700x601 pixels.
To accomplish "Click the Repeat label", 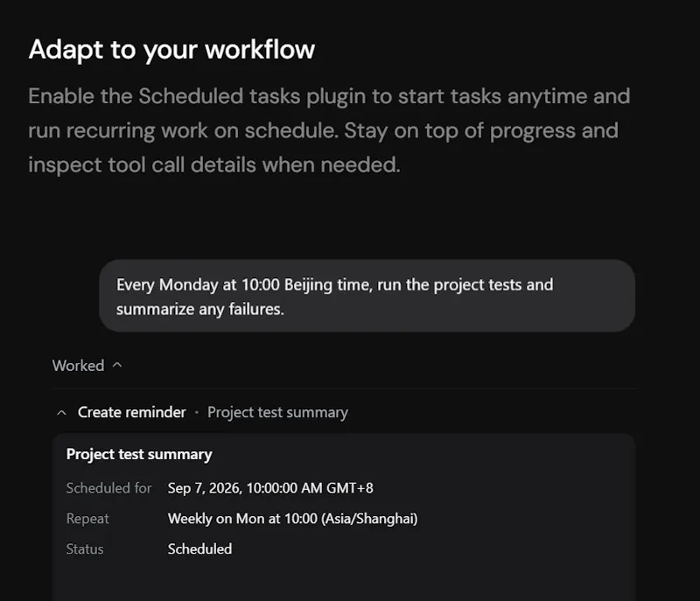I will click(87, 519).
